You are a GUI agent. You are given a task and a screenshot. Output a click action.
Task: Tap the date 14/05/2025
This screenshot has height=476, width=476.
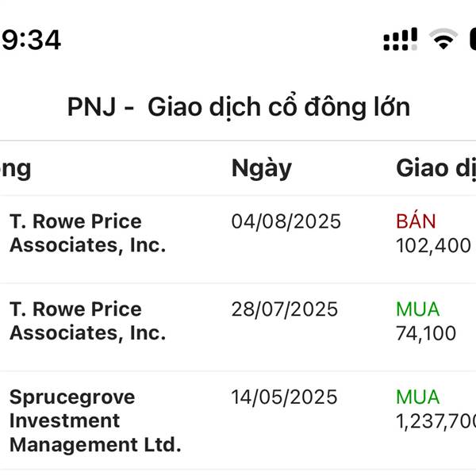click(x=284, y=397)
